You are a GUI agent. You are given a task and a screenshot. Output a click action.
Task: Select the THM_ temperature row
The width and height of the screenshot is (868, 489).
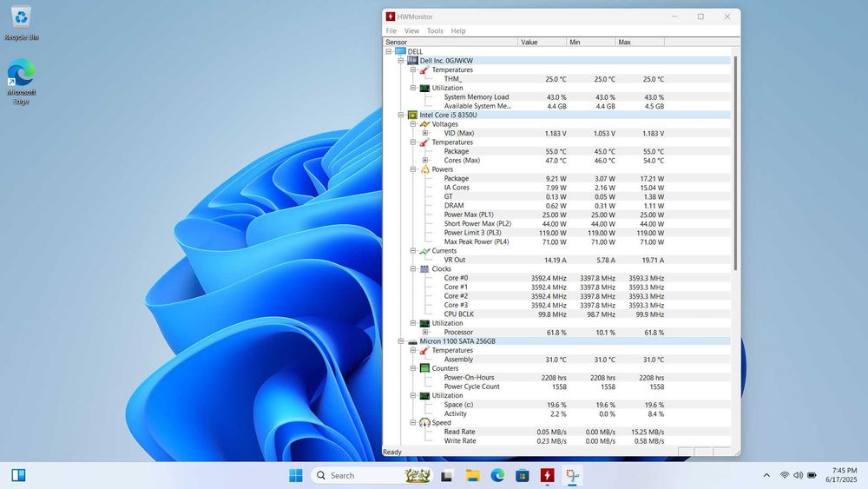point(556,79)
